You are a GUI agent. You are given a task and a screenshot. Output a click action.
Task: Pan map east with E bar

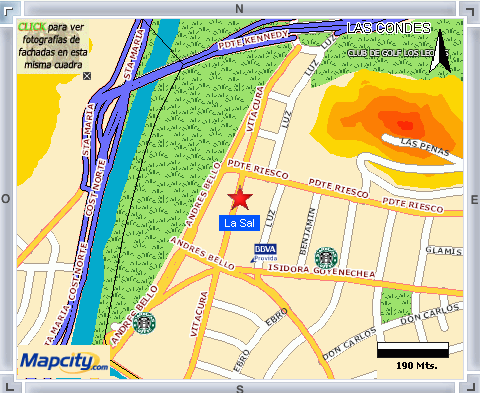pos(474,199)
